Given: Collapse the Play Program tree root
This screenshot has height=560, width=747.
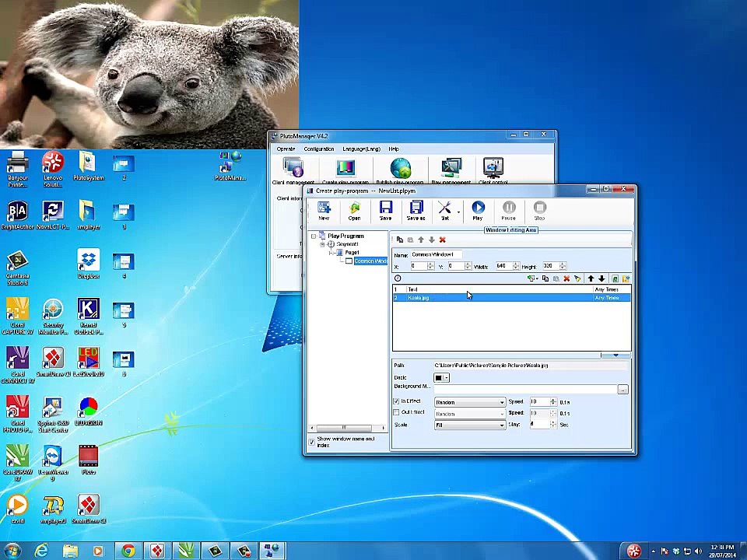Looking at the screenshot, I should [314, 236].
